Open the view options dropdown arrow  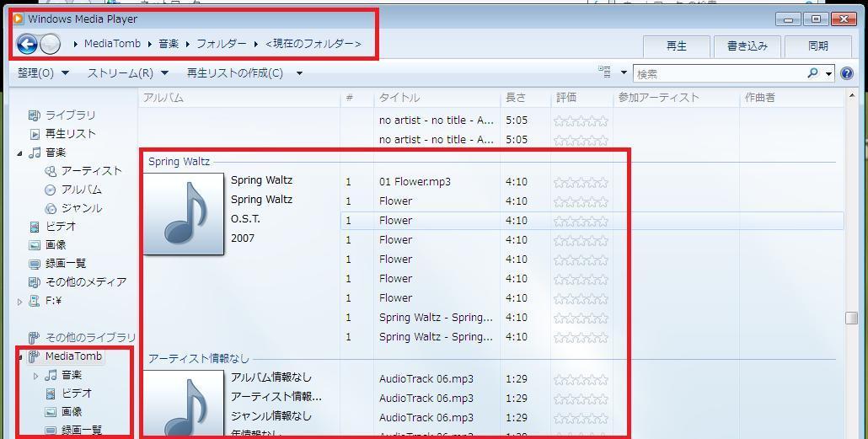624,72
